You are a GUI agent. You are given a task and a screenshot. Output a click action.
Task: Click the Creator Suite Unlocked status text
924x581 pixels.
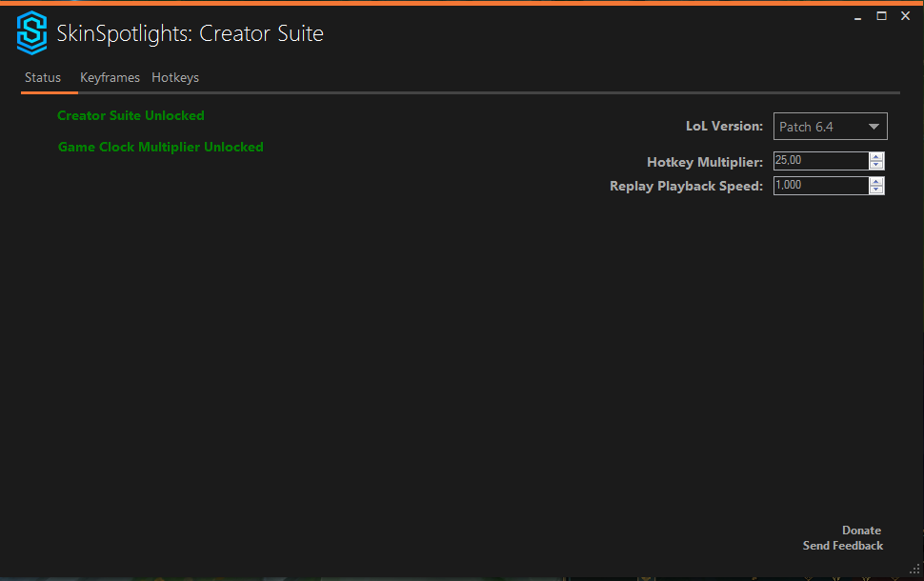(131, 115)
